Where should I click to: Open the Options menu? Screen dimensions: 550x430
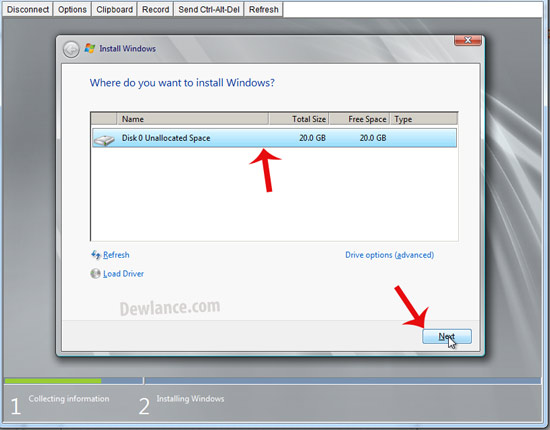[72, 9]
